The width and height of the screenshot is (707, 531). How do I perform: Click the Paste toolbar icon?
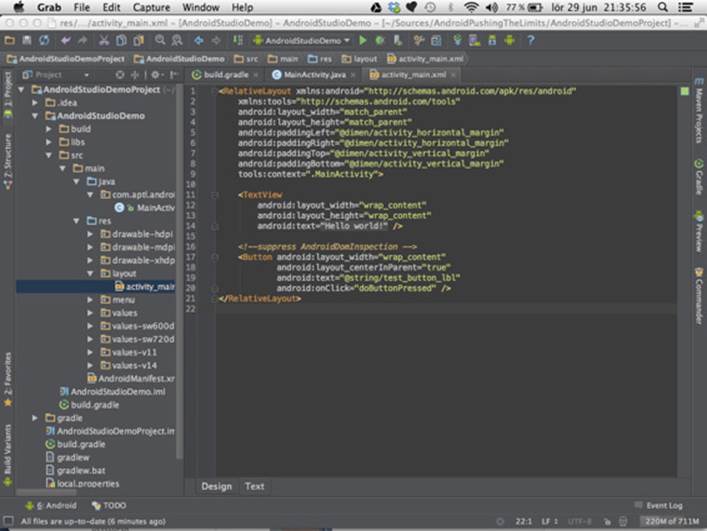tap(138, 41)
